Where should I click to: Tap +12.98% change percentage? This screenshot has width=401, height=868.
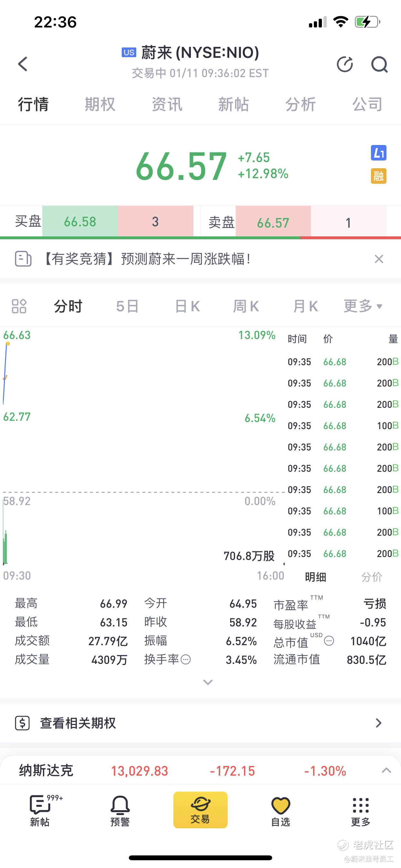click(263, 174)
